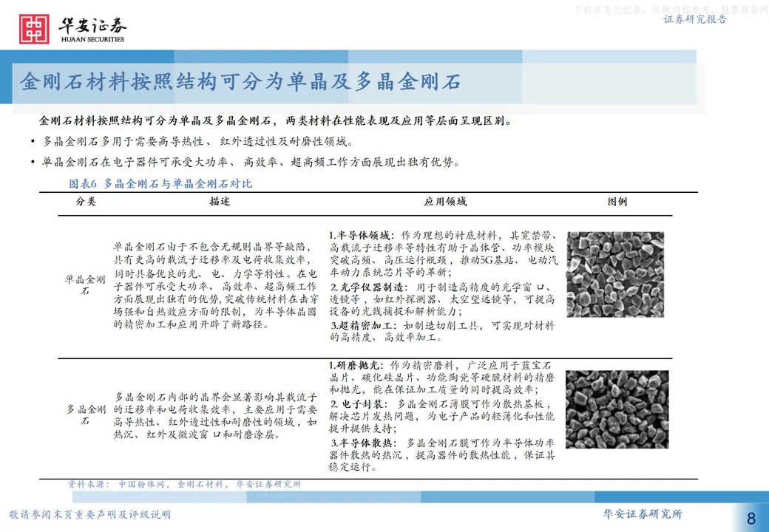Viewport: 769px width, 532px height.
Task: Click the 图例 column header
Action: point(617,201)
